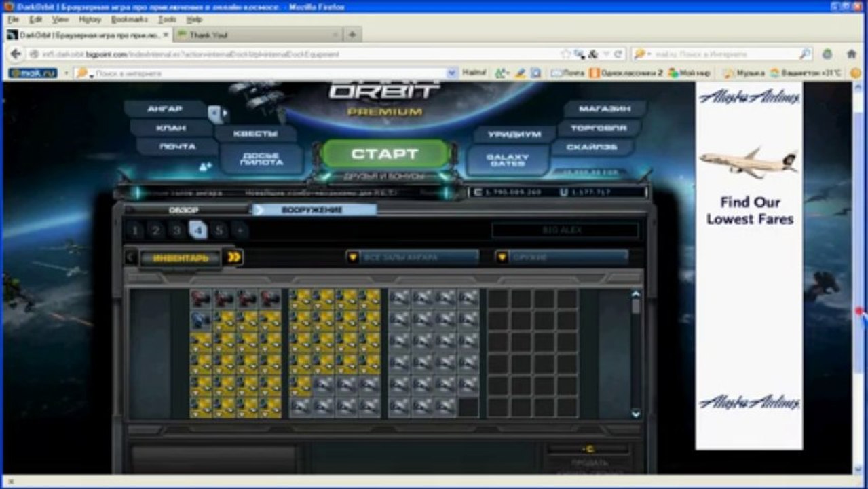This screenshot has width=868, height=489.
Task: Click the yellow double-arrow beside ИНВЕНТАРЬ
Action: (234, 257)
